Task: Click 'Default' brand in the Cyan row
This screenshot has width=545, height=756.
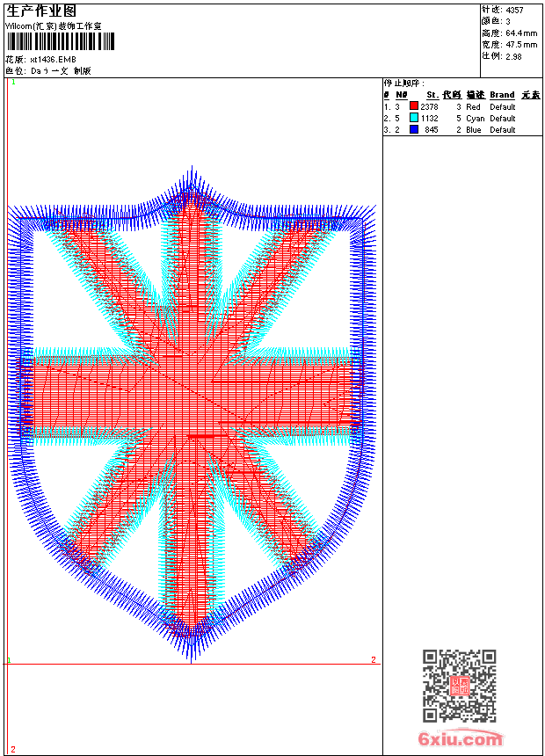Action: point(503,118)
